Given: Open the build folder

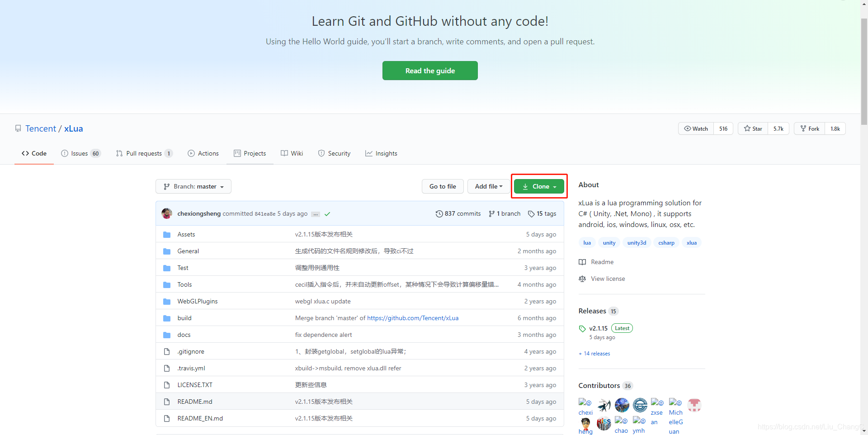Looking at the screenshot, I should click(184, 318).
